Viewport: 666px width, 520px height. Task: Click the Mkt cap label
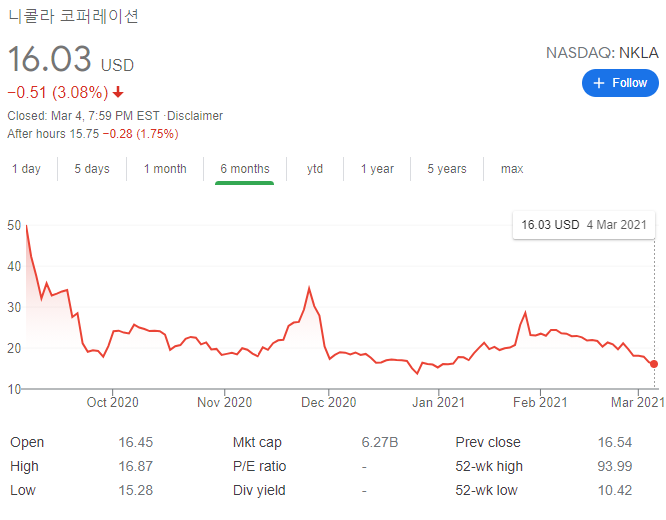click(257, 442)
